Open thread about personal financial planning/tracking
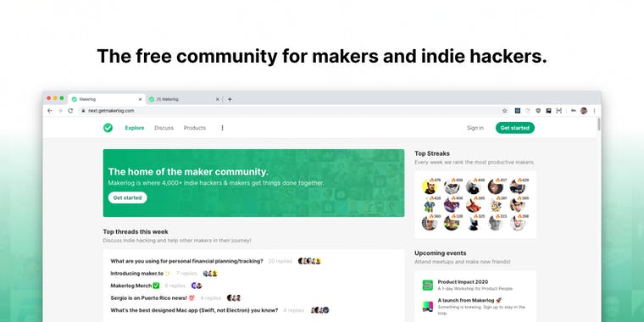Screen dimensions: 644x322 187,261
